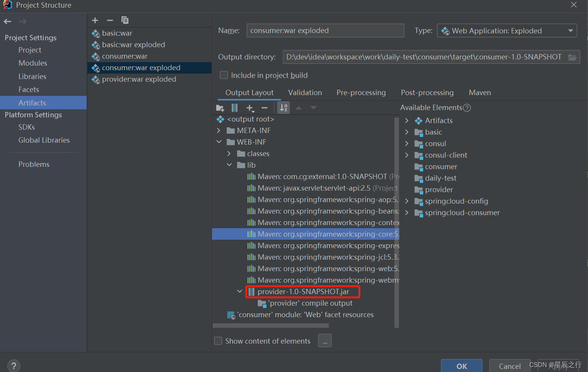588x372 pixels.
Task: Collapse the WEB-INF folder
Action: (219, 142)
